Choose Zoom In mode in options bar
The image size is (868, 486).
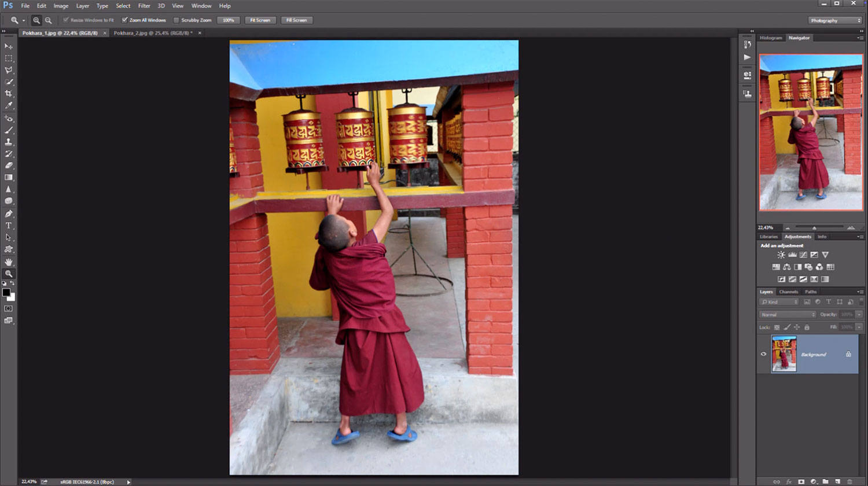point(36,20)
